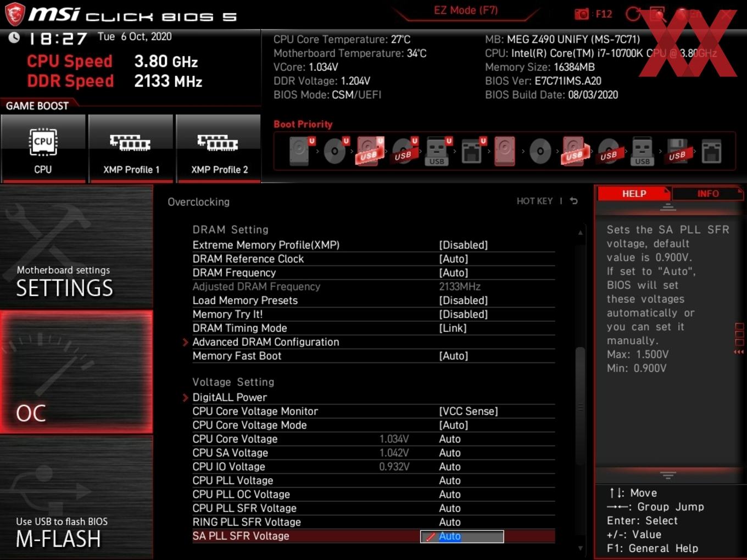The width and height of the screenshot is (747, 560).
Task: Click CPU PLL OC Voltage Auto field
Action: (450, 494)
